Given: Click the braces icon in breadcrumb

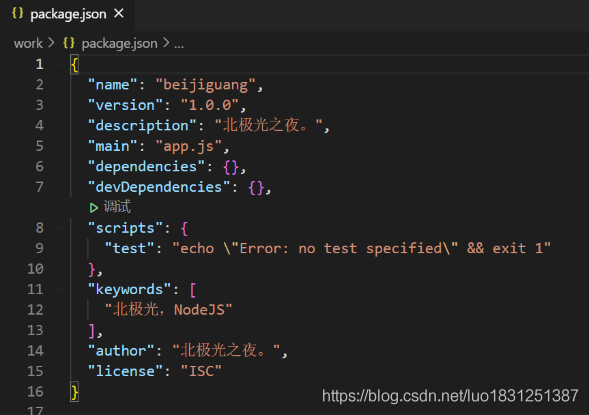Looking at the screenshot, I should click(x=69, y=43).
